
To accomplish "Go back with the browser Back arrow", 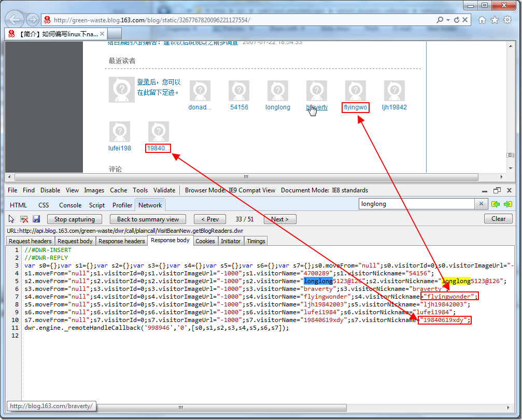I will pos(15,20).
